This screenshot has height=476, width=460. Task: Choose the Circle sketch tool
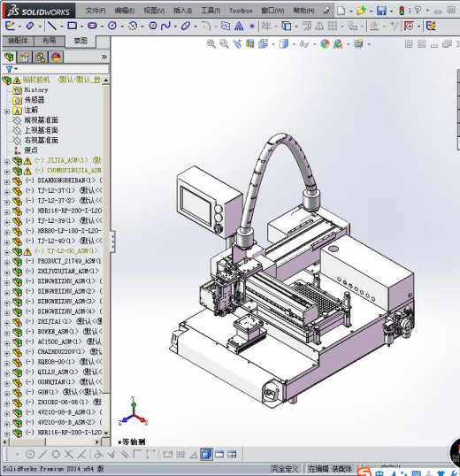[112, 26]
